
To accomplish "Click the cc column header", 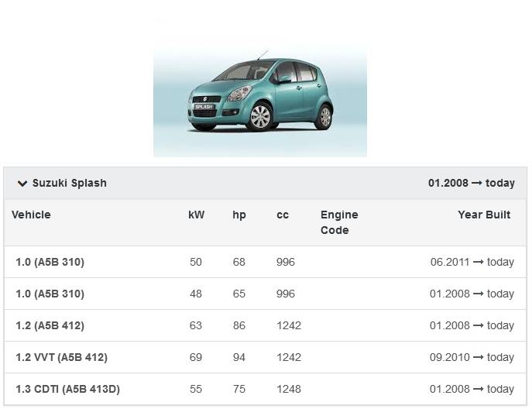I will tap(283, 215).
